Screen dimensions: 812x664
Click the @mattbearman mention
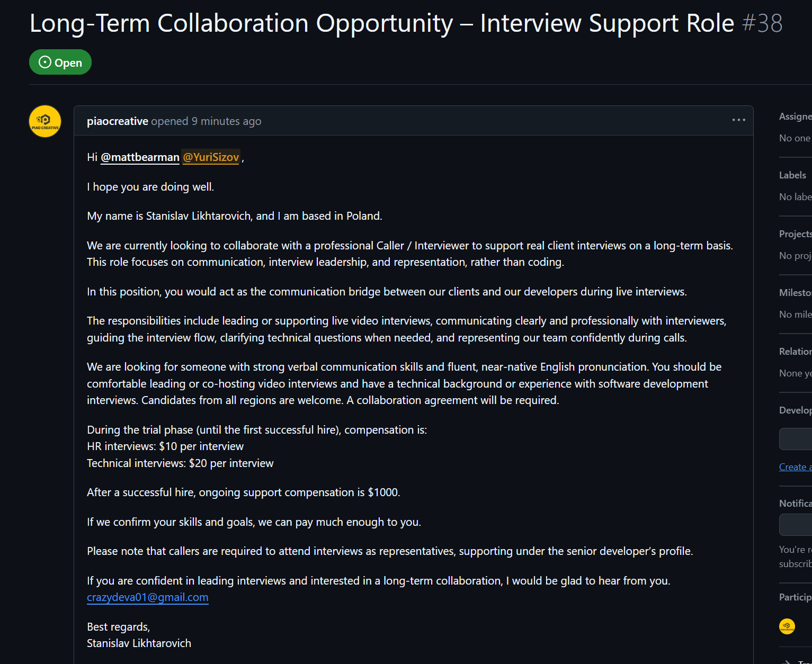140,157
